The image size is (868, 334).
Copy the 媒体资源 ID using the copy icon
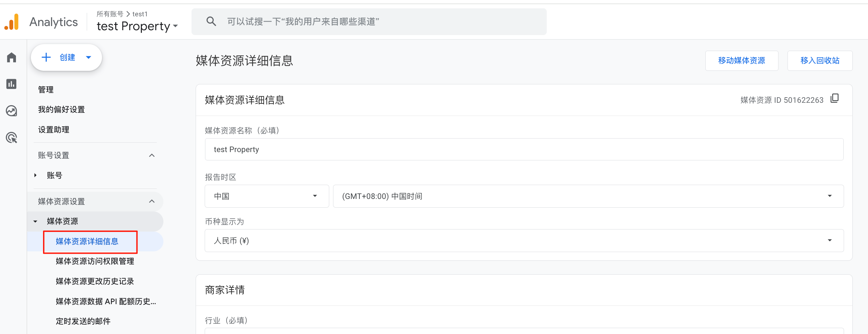[x=834, y=99]
